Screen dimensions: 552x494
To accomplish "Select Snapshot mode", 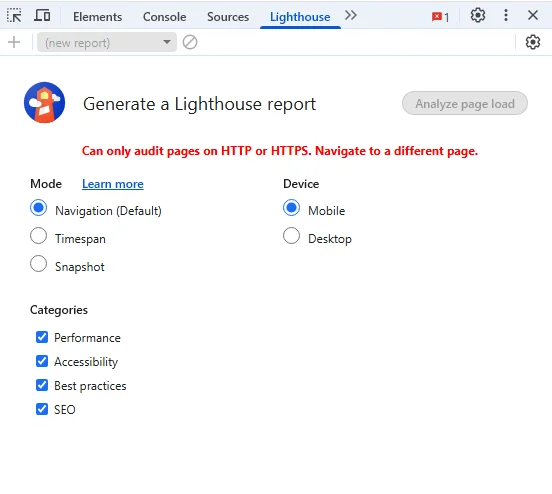I will 38,264.
